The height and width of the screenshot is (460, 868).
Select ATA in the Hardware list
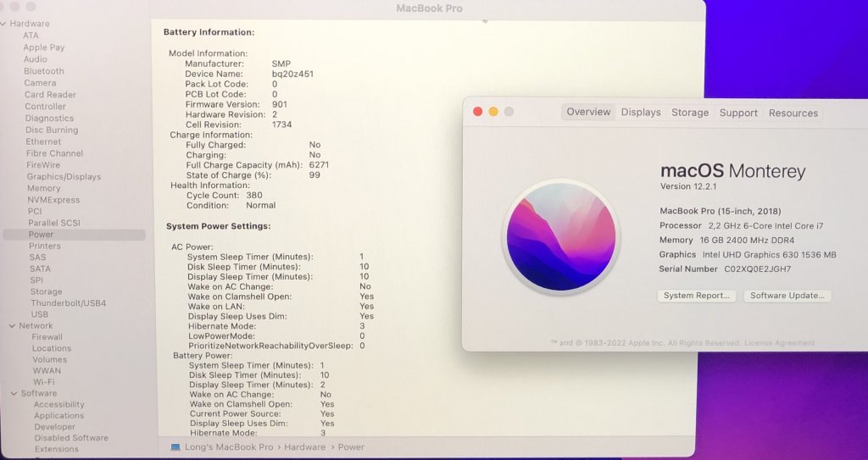tap(31, 36)
